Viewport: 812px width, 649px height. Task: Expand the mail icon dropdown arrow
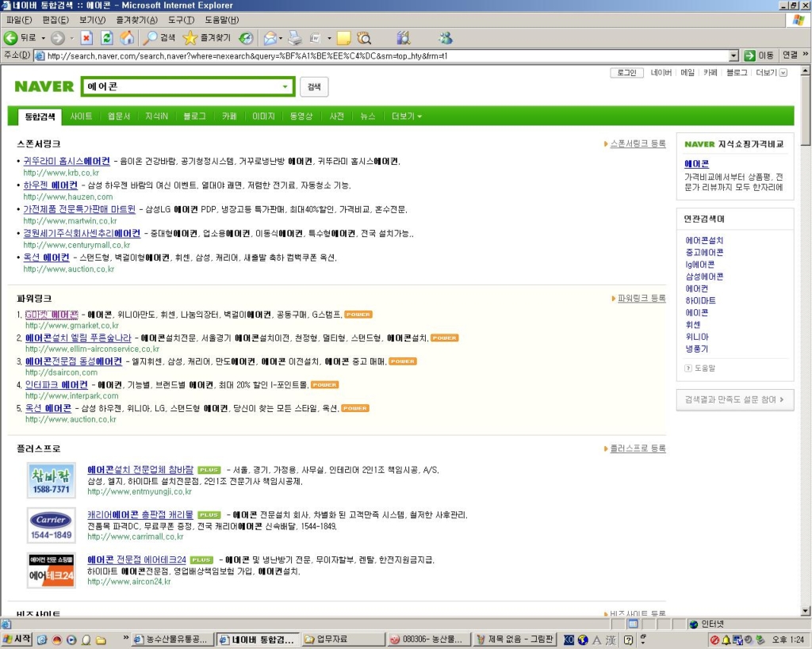(x=281, y=38)
